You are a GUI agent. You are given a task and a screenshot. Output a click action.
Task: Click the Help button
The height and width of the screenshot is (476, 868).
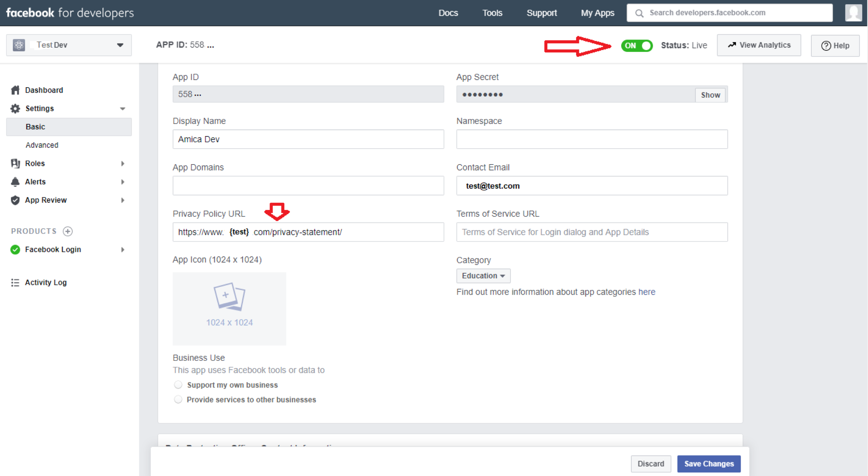835,46
